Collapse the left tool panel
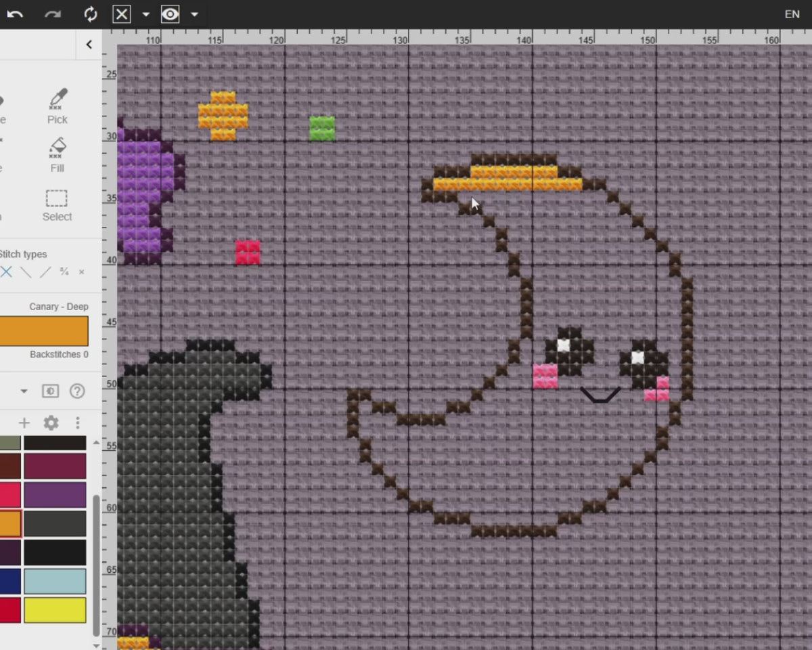Viewport: 812px width, 650px height. pos(89,45)
